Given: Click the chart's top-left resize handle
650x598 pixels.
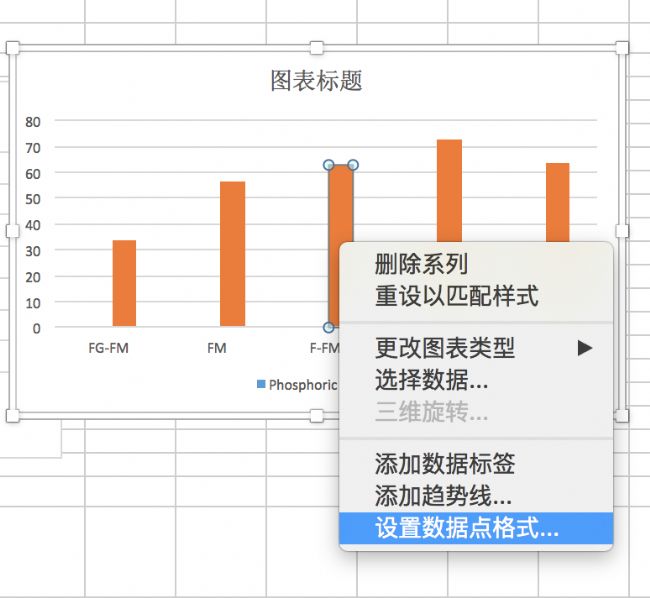Looking at the screenshot, I should pos(13,48).
